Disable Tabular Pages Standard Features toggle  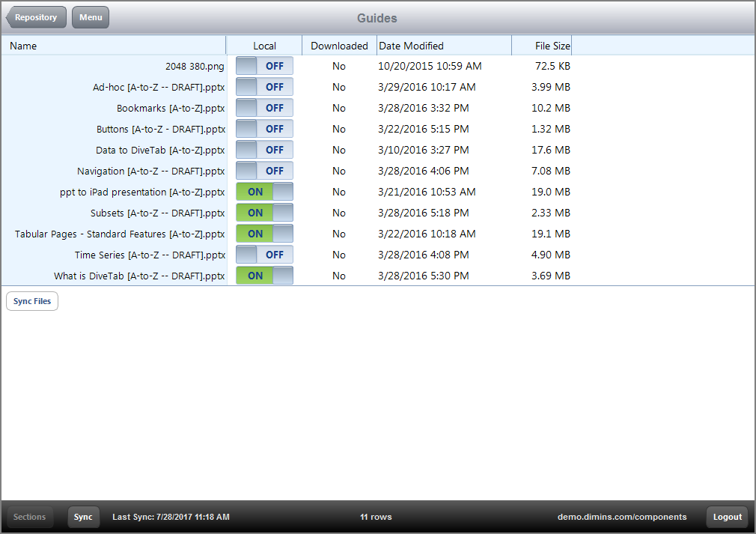coord(266,234)
